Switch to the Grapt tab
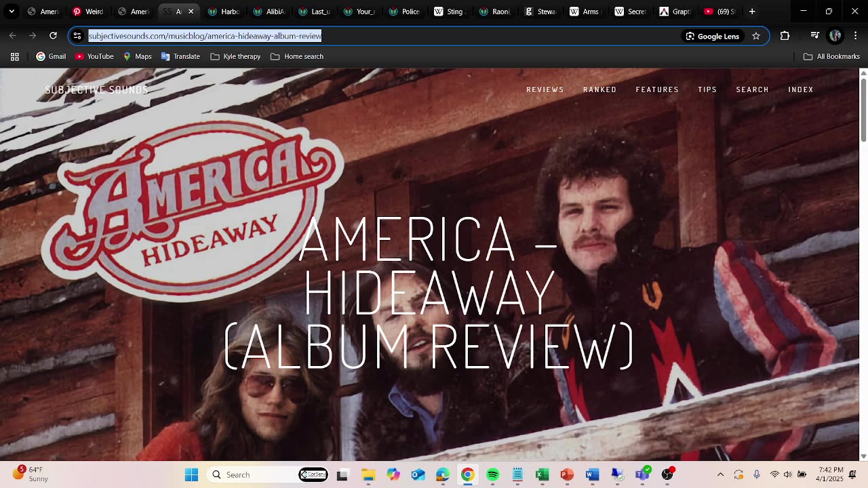The image size is (868, 488). (675, 12)
